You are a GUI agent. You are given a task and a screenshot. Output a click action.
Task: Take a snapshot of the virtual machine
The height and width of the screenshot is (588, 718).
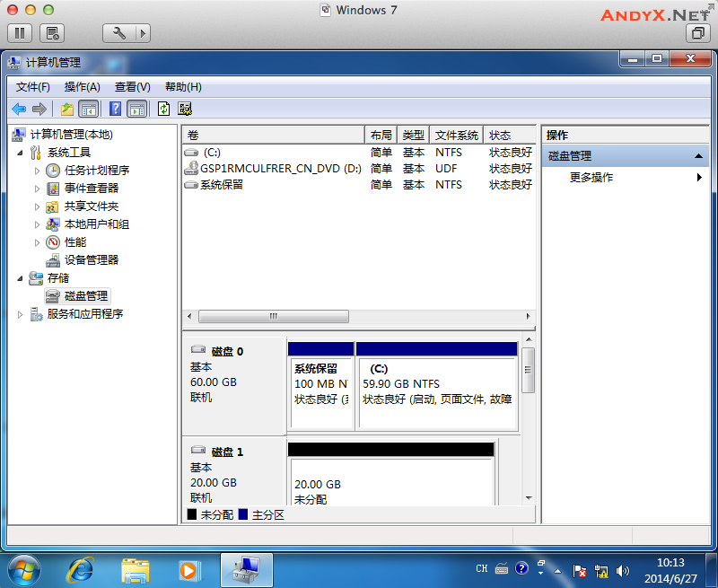tap(52, 33)
